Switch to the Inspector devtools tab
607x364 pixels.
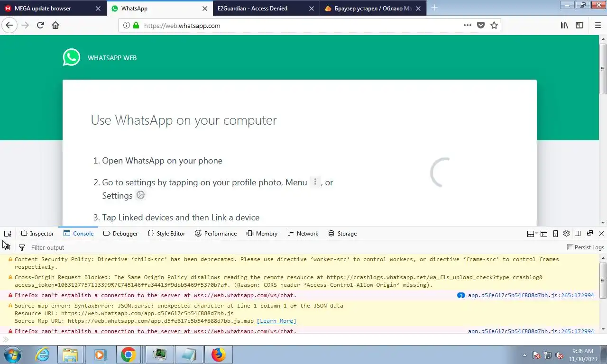[37, 234]
